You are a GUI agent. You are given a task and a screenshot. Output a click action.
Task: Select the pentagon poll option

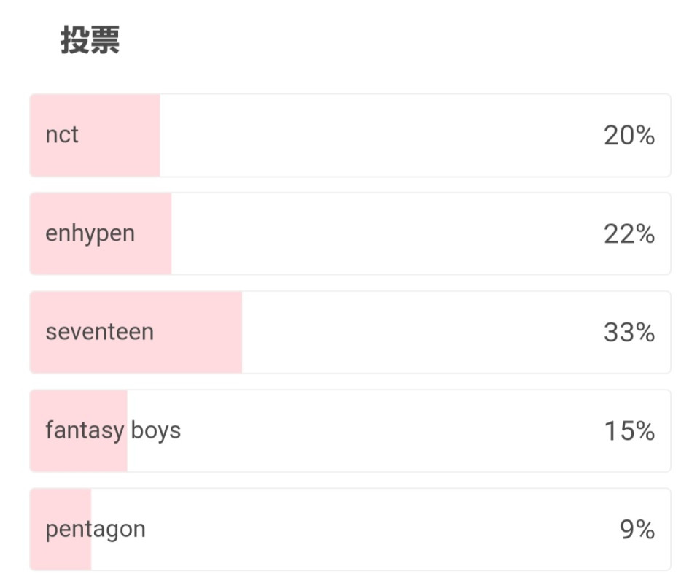tap(350, 530)
